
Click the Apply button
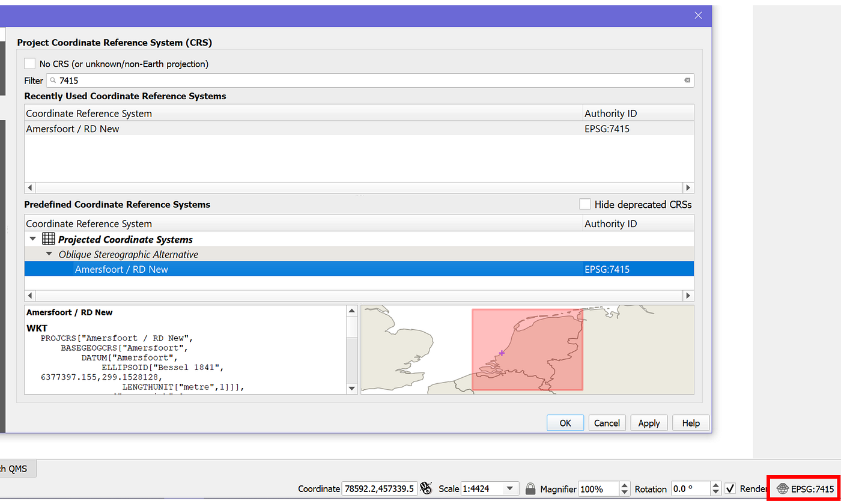[x=649, y=423]
